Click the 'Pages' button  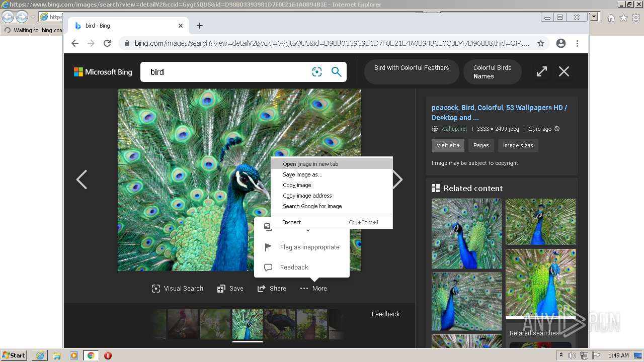(x=481, y=146)
